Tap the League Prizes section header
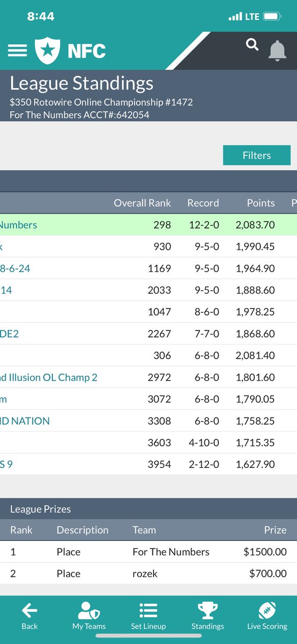This screenshot has height=644, width=297. 148,509
